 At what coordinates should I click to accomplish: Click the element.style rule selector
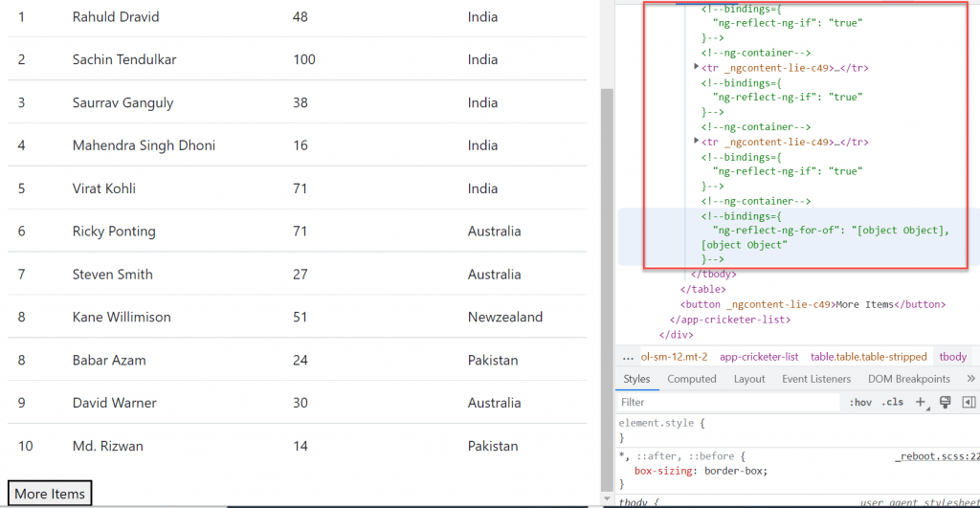click(x=657, y=423)
